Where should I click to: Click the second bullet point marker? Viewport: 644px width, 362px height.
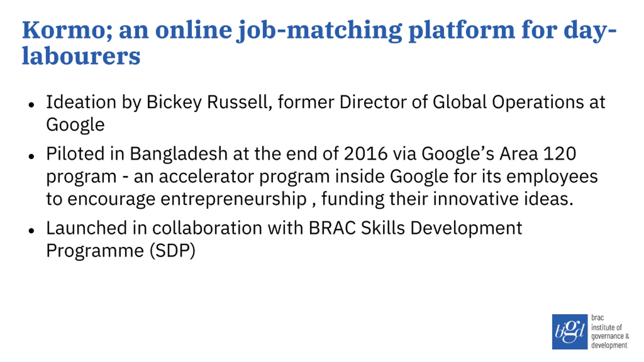(x=31, y=156)
